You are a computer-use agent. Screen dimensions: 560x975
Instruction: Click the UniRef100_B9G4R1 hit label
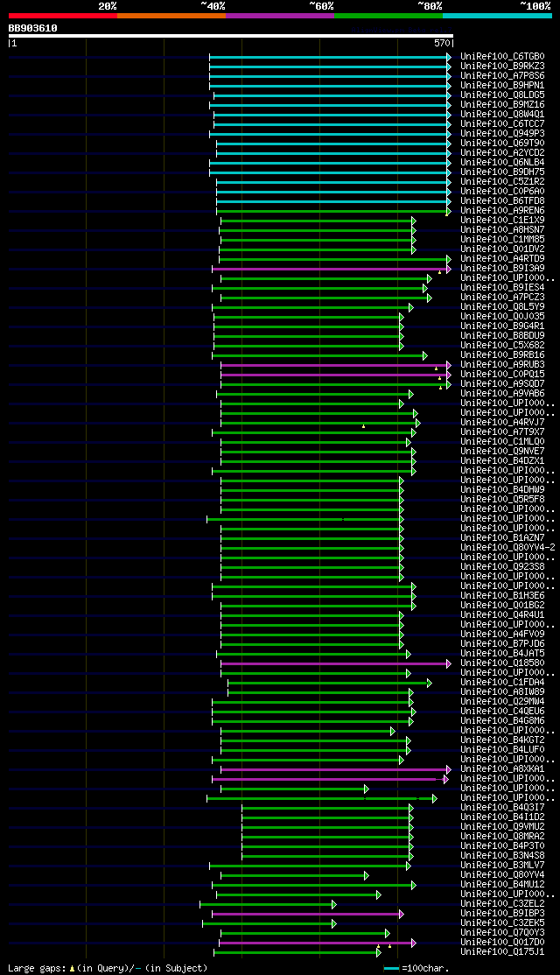[503, 326]
